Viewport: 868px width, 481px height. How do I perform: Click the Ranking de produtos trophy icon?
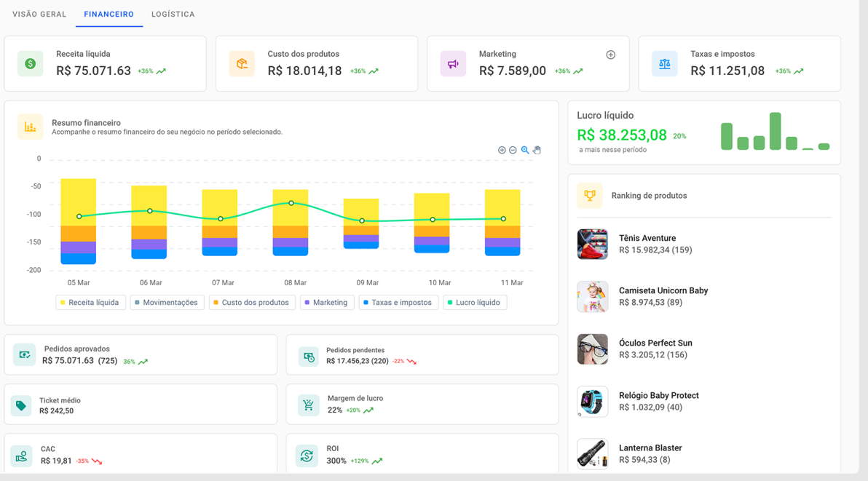pyautogui.click(x=590, y=196)
